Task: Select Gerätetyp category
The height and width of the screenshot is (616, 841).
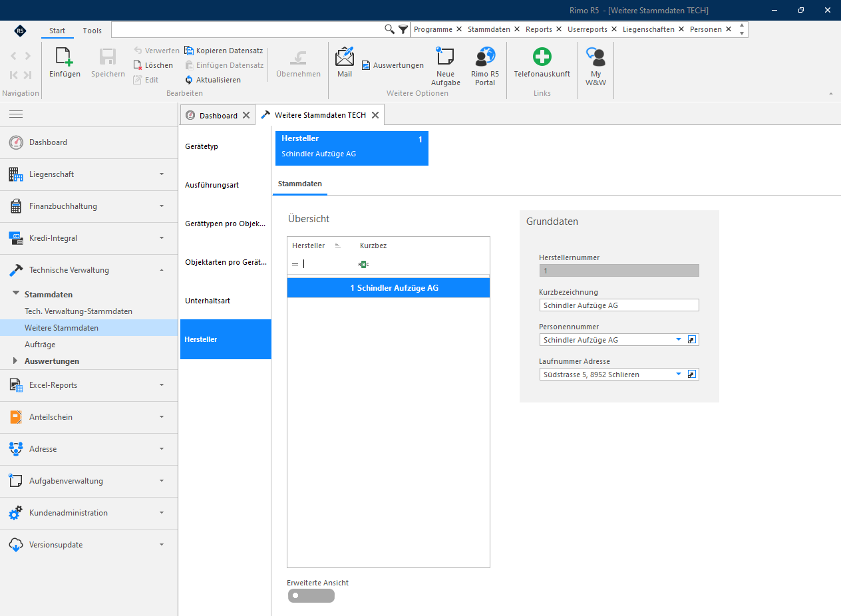Action: [x=226, y=146]
